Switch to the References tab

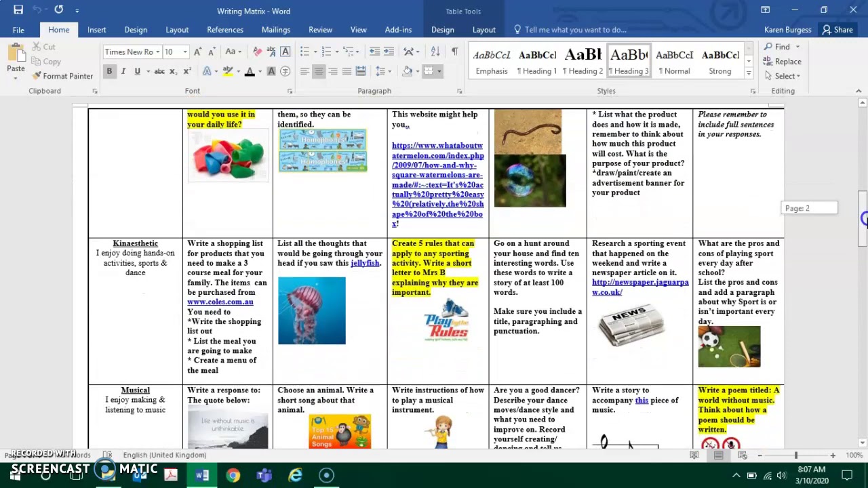coord(225,30)
